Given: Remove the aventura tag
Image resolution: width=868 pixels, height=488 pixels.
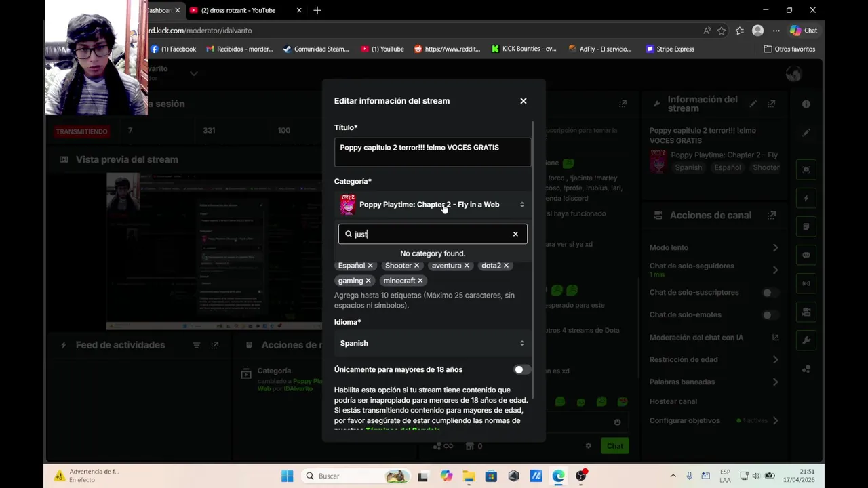Looking at the screenshot, I should click(x=467, y=266).
